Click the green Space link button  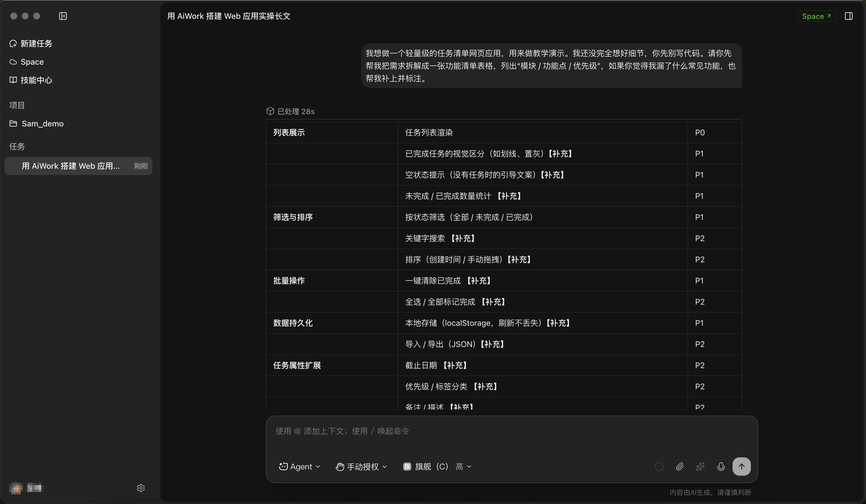pos(816,16)
